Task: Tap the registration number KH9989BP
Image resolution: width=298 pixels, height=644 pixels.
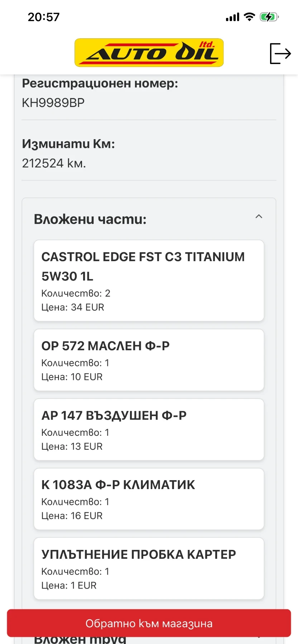Action: [x=53, y=103]
